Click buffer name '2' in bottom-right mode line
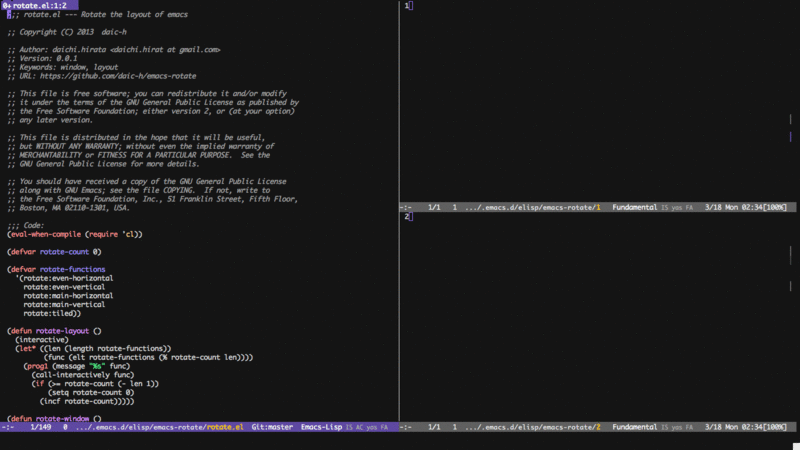 [x=598, y=427]
